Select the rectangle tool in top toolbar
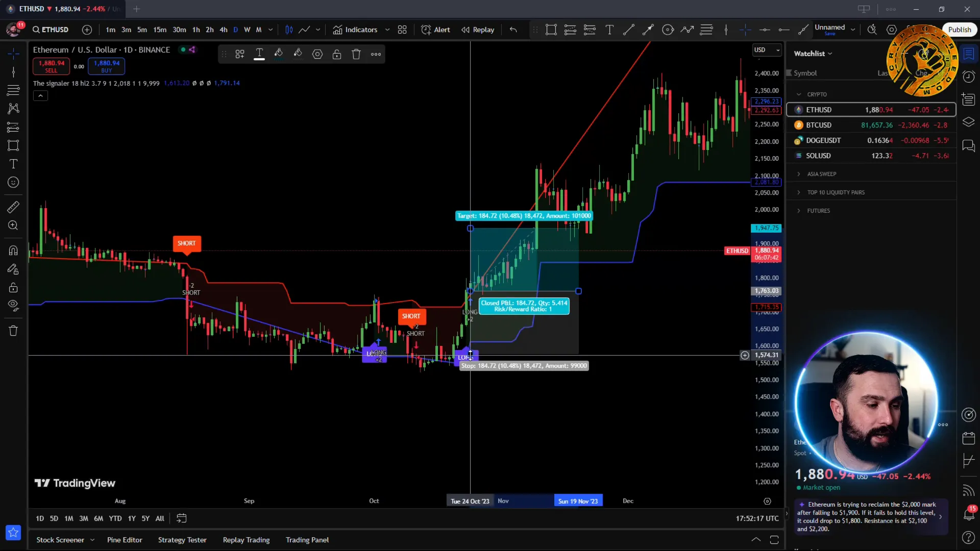This screenshot has width=980, height=551. point(551,30)
